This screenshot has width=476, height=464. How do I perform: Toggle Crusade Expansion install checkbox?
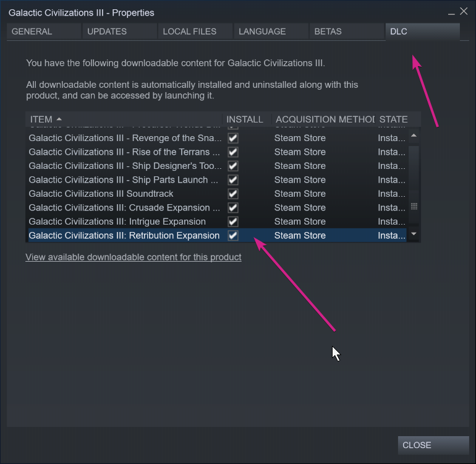click(233, 208)
